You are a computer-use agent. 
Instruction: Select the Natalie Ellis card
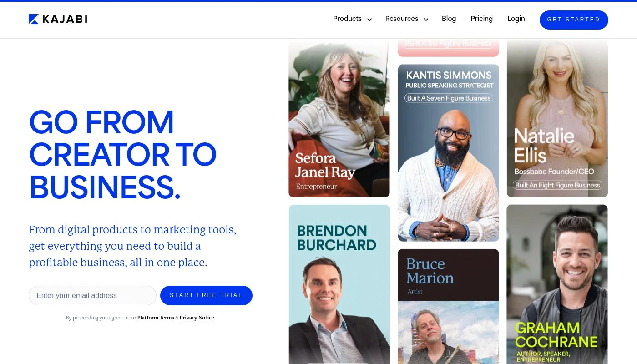tap(557, 118)
